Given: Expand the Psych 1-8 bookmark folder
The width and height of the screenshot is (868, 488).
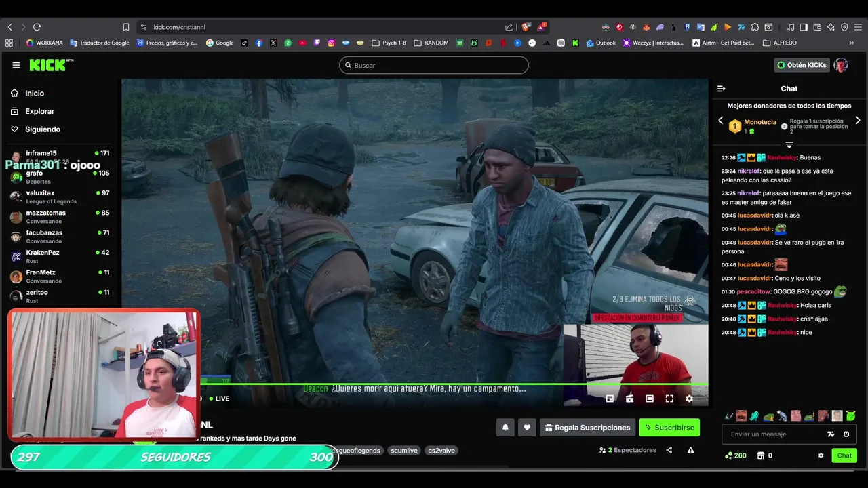Looking at the screenshot, I should tap(389, 43).
